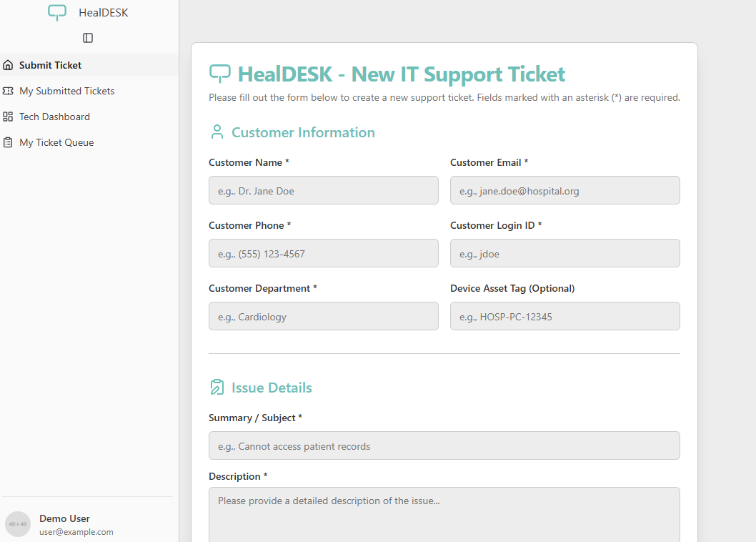The image size is (756, 542).
Task: Click the Tech Dashboard grid icon
Action: pyautogui.click(x=8, y=117)
